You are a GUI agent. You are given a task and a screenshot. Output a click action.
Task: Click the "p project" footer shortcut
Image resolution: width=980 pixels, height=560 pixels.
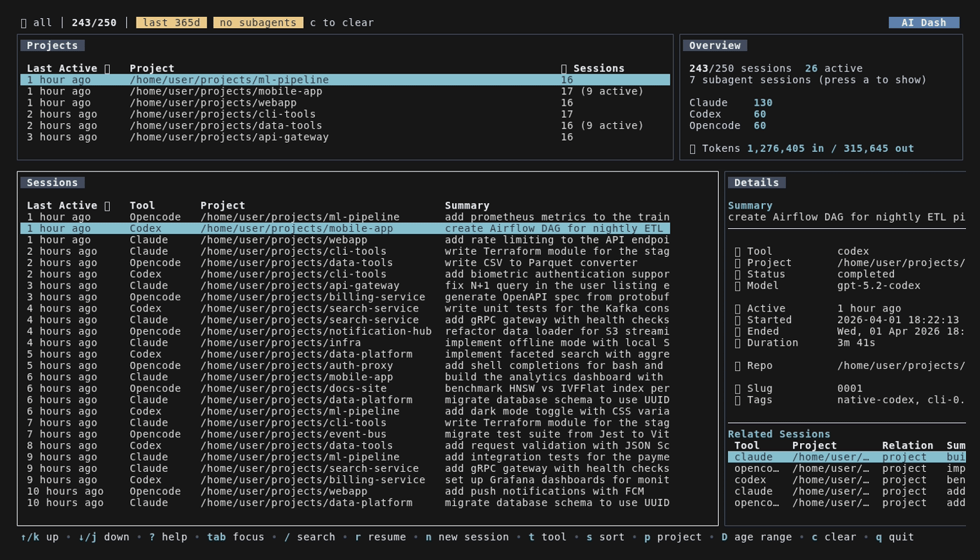click(x=673, y=537)
